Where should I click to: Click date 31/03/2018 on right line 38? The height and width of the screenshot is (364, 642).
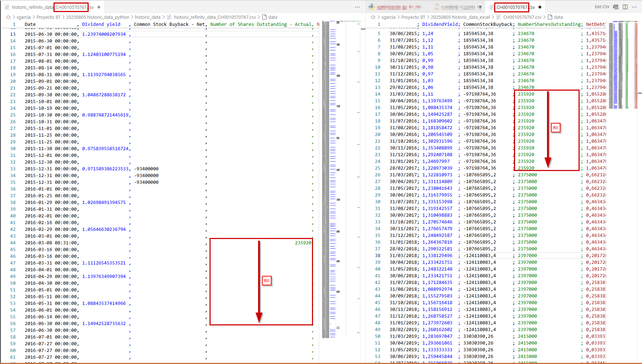pyautogui.click(x=403, y=256)
